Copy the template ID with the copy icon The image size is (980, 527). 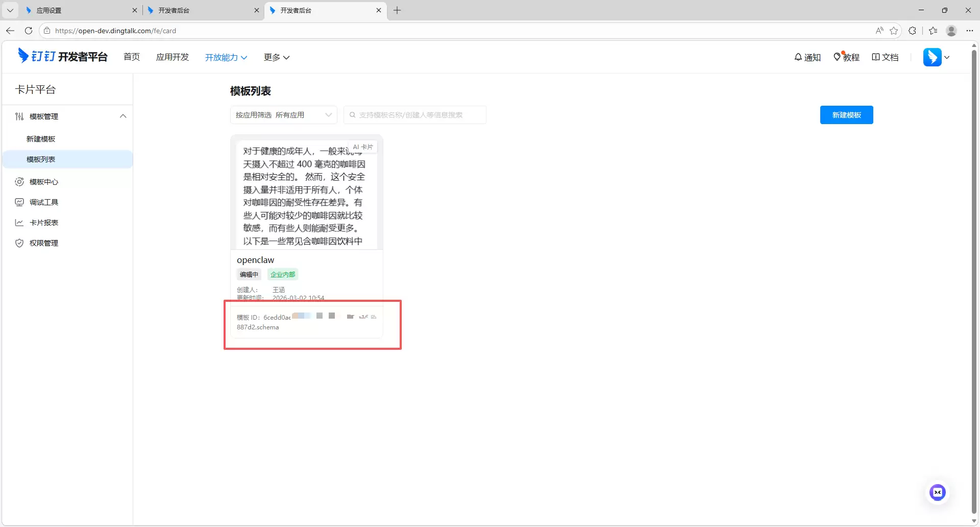[374, 317]
